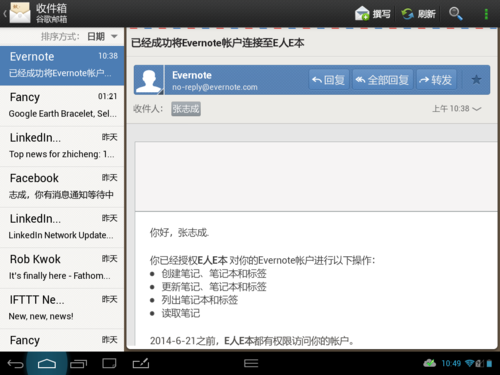Tap the 收件箱 inbox title

click(51, 8)
